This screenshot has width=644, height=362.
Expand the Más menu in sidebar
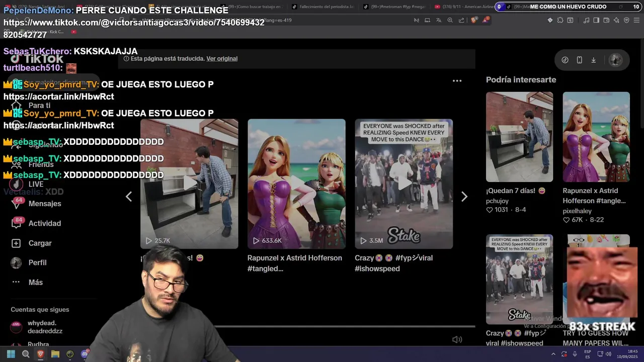tap(28, 282)
